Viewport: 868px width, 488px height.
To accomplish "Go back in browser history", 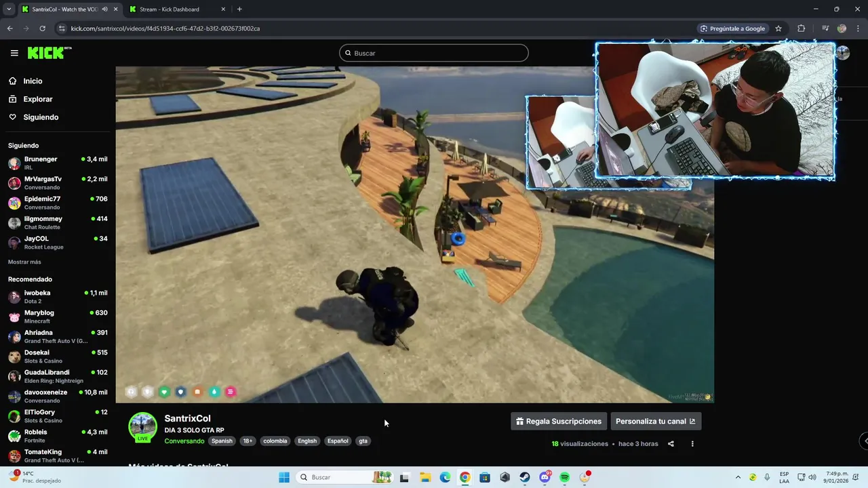I will 9,28.
